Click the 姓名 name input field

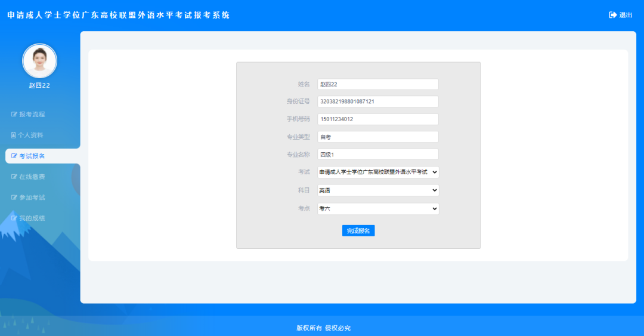coord(378,84)
